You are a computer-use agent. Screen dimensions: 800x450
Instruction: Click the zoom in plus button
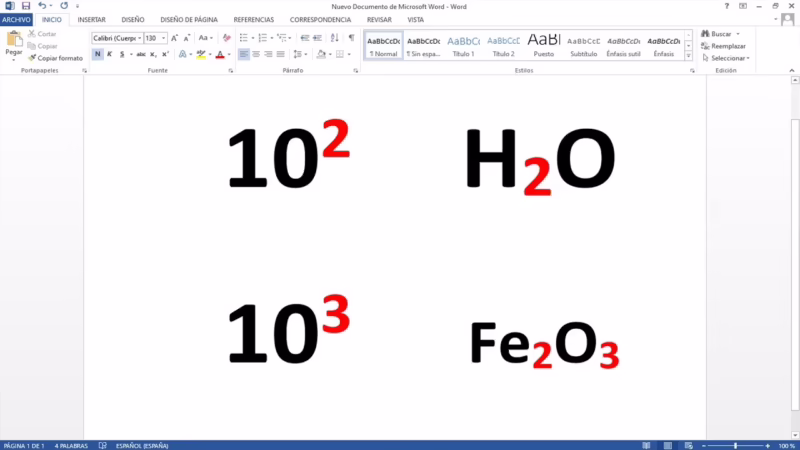point(767,446)
